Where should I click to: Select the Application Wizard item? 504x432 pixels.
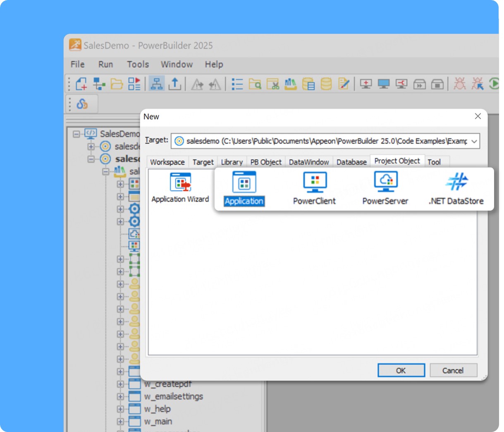click(180, 188)
